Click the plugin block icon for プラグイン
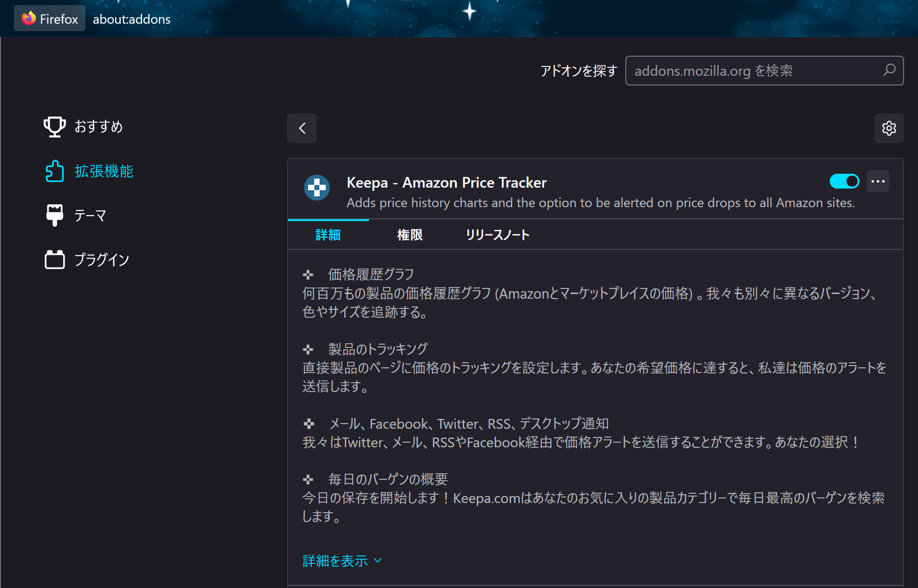Screen dimensions: 918x588 [55, 260]
